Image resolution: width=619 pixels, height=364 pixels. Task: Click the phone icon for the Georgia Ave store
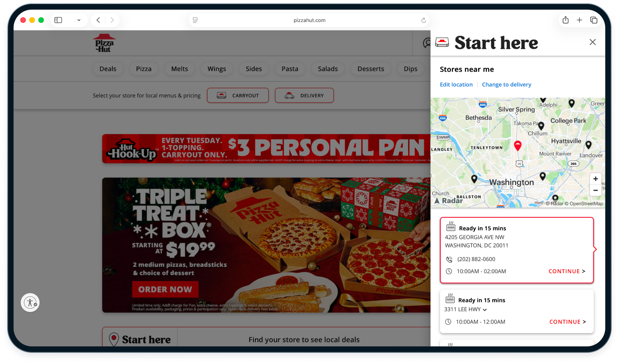click(449, 259)
